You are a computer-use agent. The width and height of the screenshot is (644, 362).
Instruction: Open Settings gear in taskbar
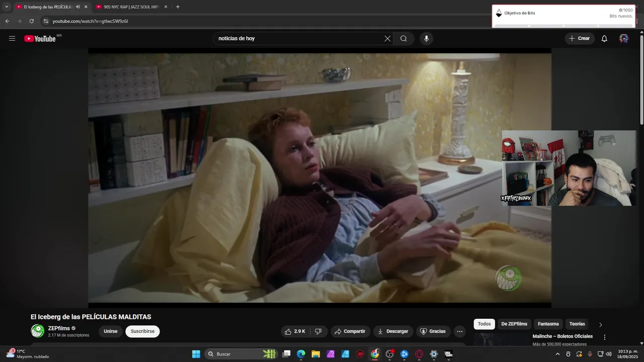tap(434, 354)
